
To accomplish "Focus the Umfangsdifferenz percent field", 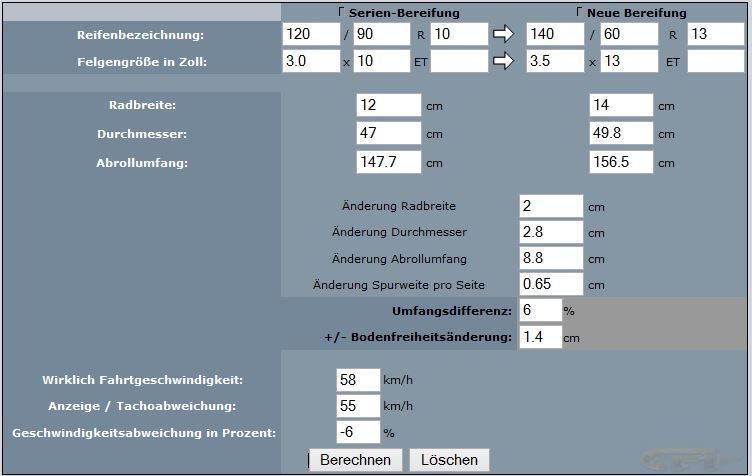I will (x=539, y=311).
